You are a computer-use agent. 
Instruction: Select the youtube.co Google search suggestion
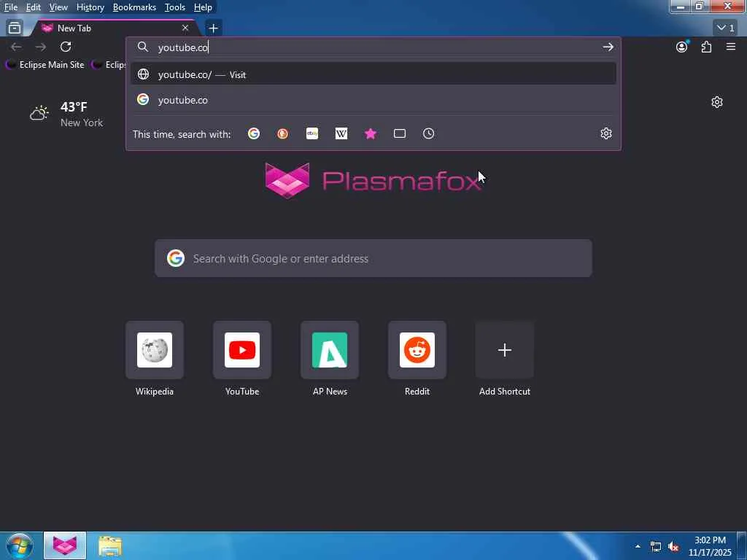click(373, 100)
